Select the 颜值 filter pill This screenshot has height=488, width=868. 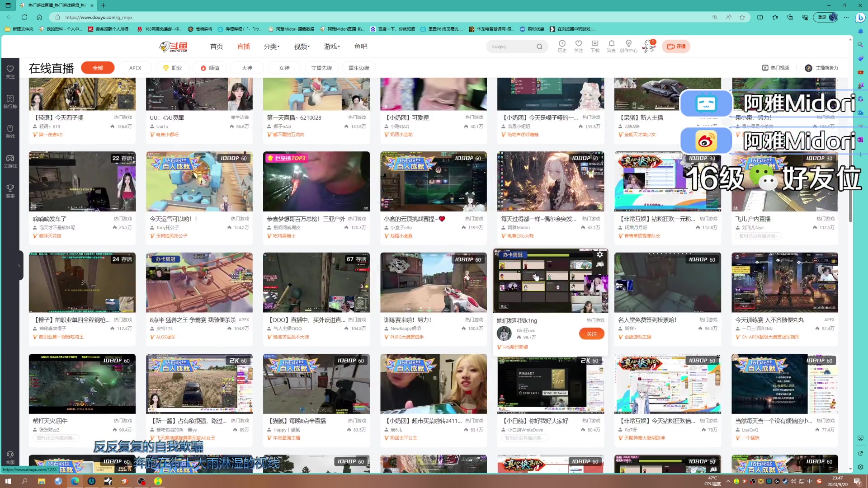click(x=210, y=68)
